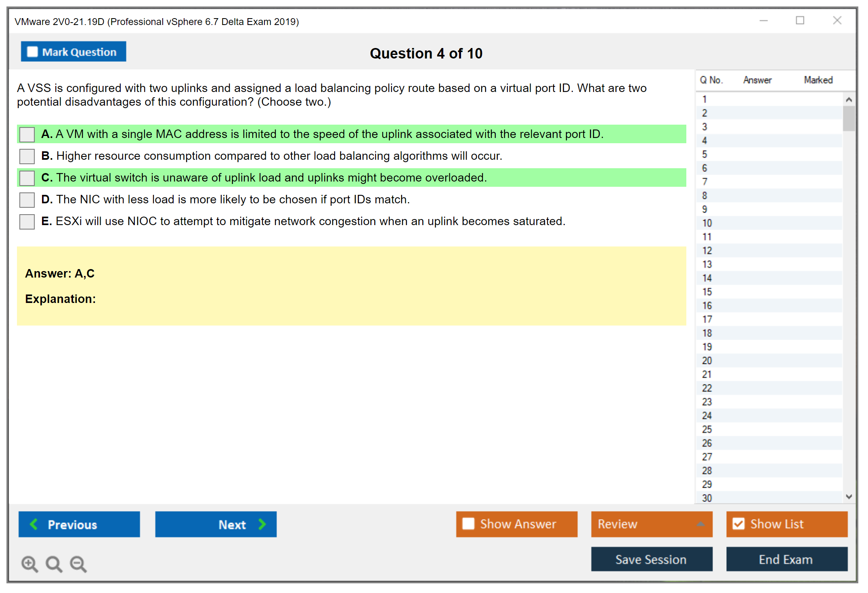The width and height of the screenshot is (868, 593).
Task: Enable the Show Answer checkbox
Action: tap(468, 524)
